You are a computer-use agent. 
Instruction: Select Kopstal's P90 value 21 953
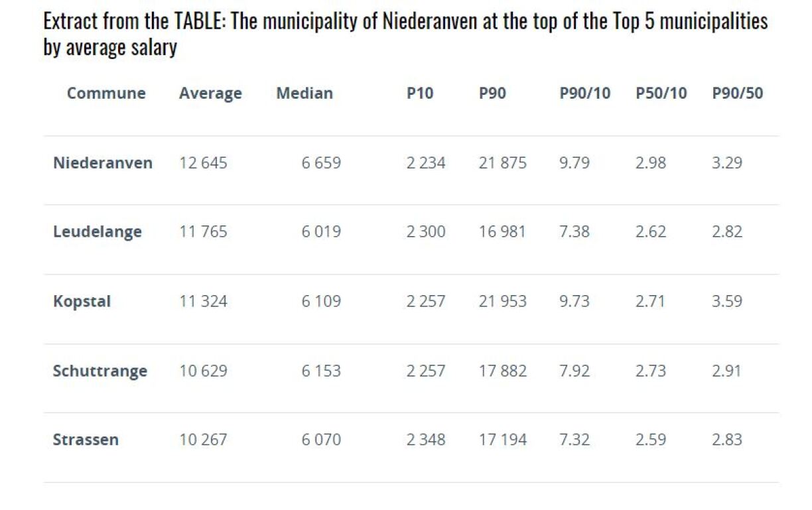pos(502,301)
